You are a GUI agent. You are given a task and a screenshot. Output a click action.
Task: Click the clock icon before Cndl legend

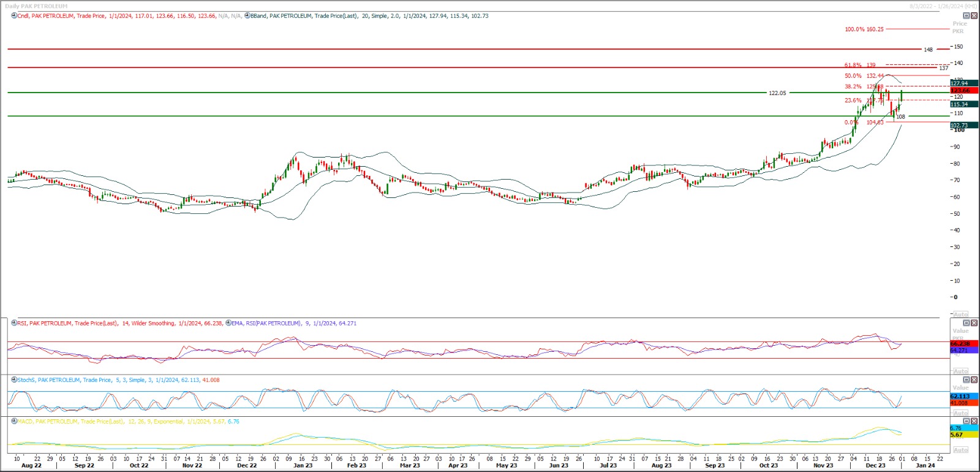14,16
